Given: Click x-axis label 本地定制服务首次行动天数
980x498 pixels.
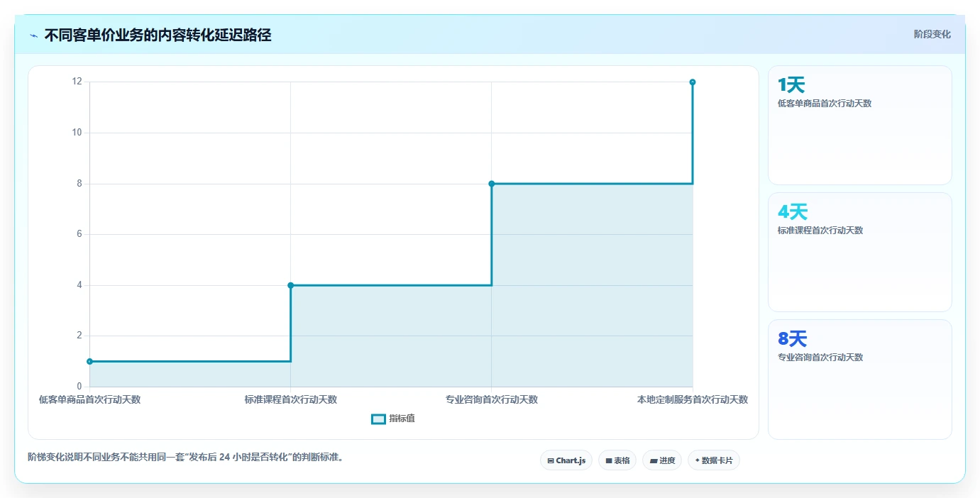Looking at the screenshot, I should click(x=692, y=399).
